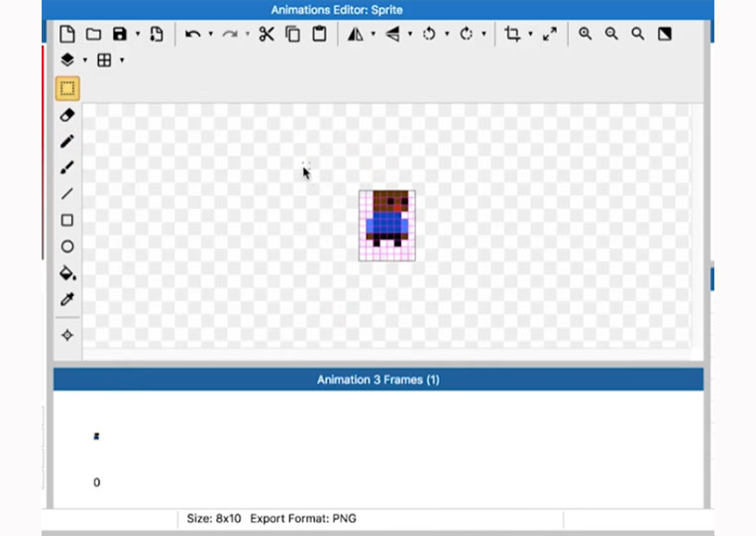Open rotate clockwise options arrow
The height and width of the screenshot is (536, 756).
[x=484, y=34]
